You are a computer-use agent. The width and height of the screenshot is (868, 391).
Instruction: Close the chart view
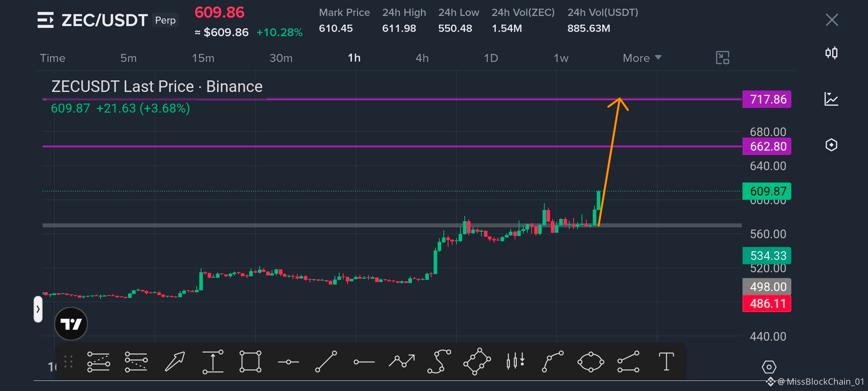pyautogui.click(x=832, y=20)
